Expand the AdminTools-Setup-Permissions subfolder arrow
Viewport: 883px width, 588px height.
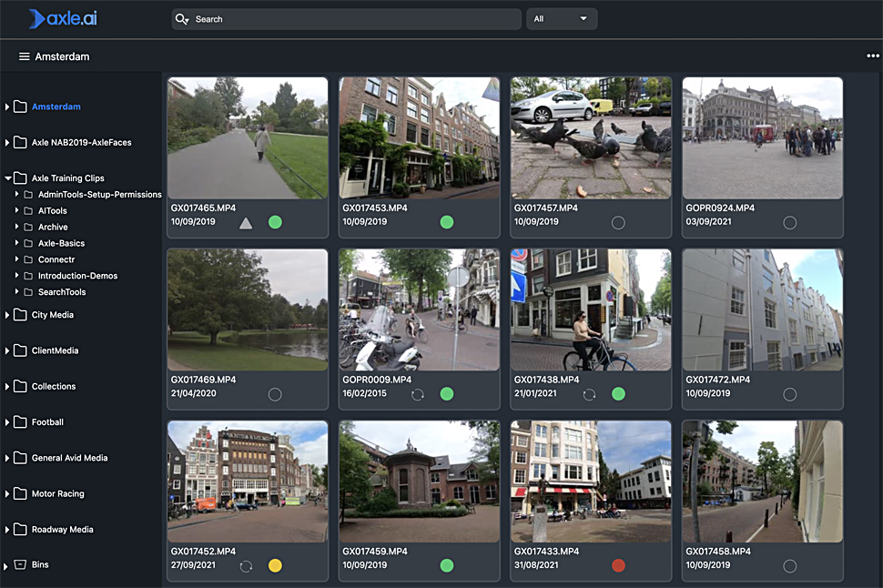pos(17,194)
